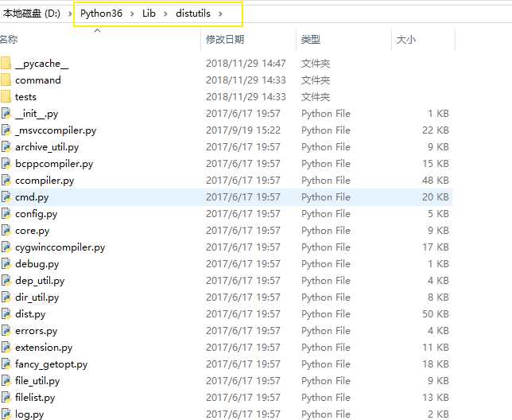The height and width of the screenshot is (420, 512).
Task: Sort by 类型 column header
Action: 311,40
